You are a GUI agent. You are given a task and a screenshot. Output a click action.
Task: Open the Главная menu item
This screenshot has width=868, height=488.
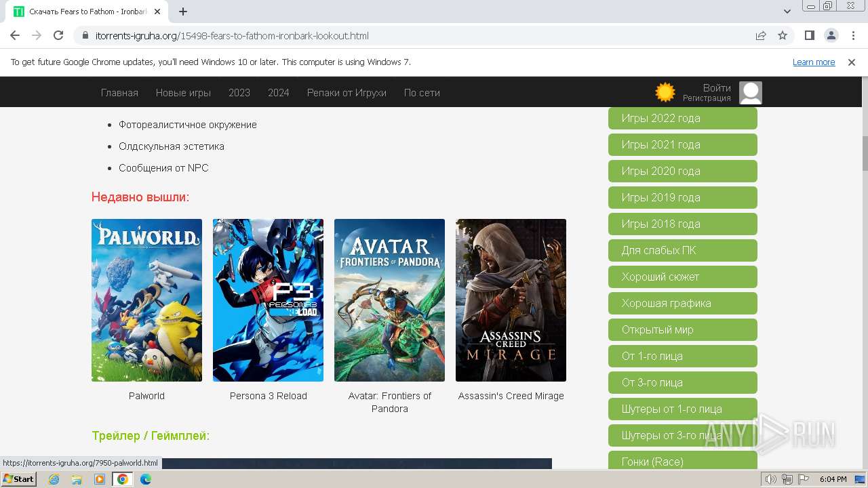pos(119,93)
